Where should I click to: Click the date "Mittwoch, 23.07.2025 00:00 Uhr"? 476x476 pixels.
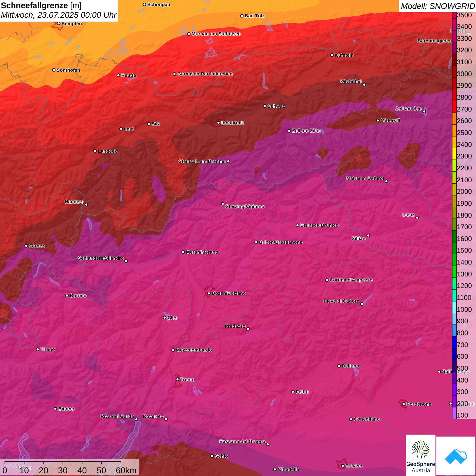58,15
